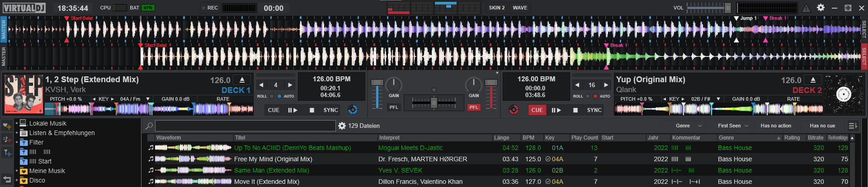This screenshot has width=868, height=187.
Task: Play or pause Deck 2
Action: tap(556, 110)
